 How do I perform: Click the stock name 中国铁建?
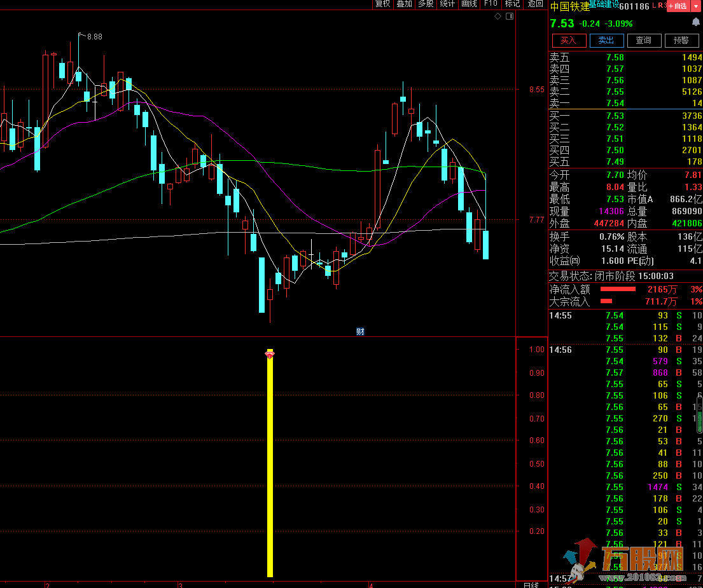pos(569,7)
